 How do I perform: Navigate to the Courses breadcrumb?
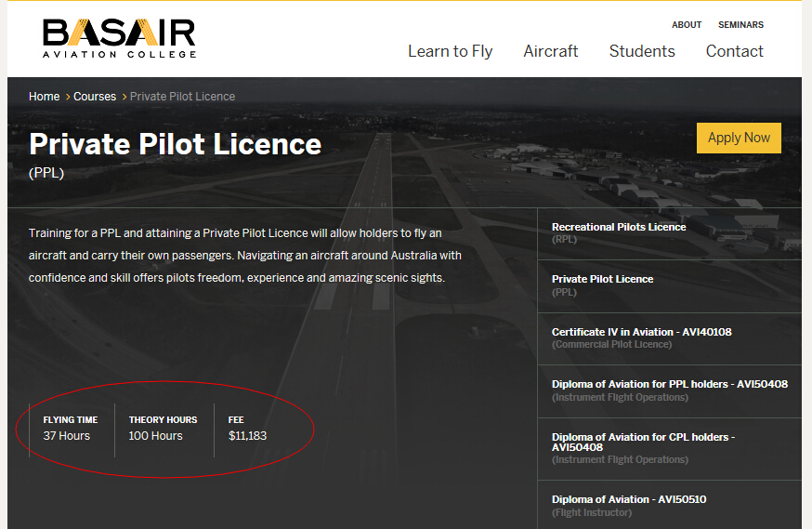tap(95, 97)
